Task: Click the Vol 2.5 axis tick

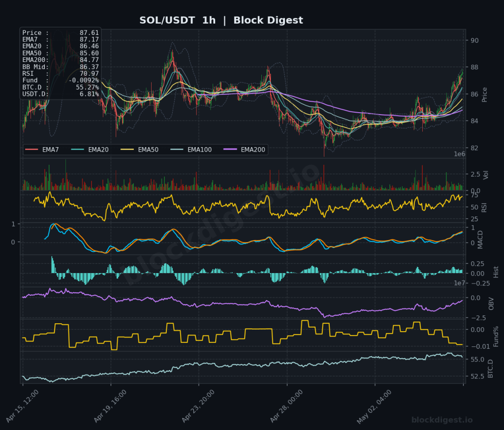Action: click(475, 174)
